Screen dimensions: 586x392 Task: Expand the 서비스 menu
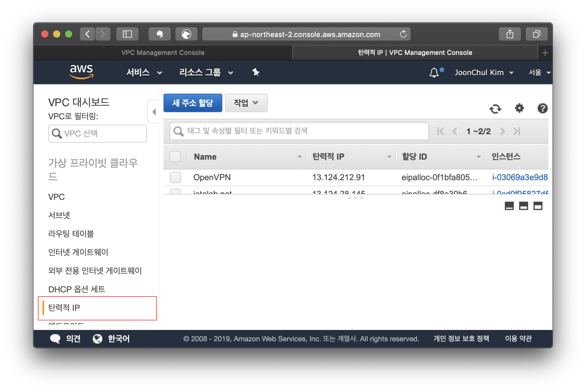coord(144,72)
